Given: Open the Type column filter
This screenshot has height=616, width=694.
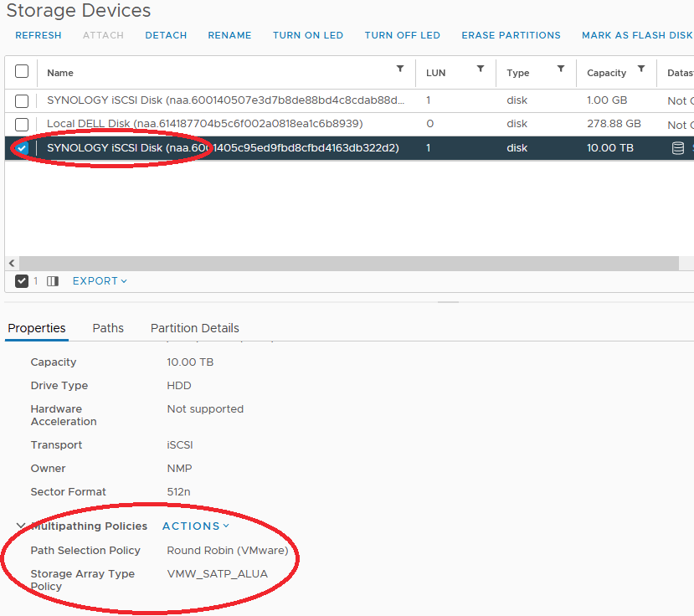Looking at the screenshot, I should pyautogui.click(x=561, y=69).
